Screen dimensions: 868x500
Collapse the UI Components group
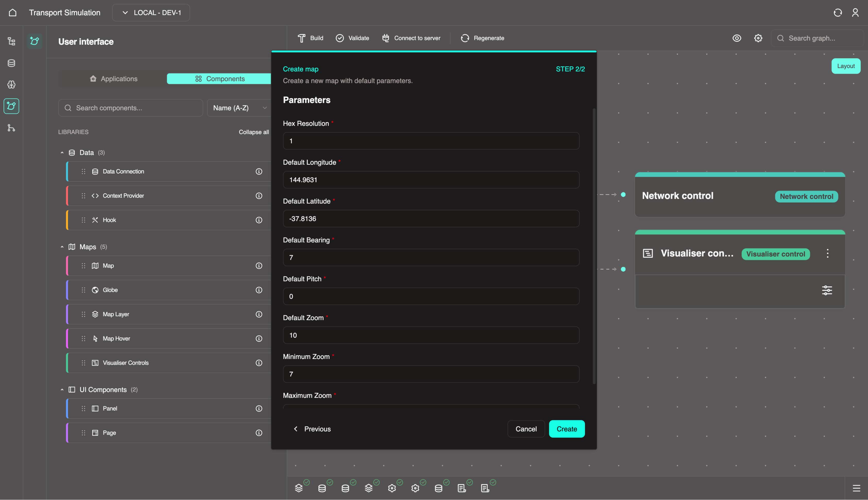tap(62, 390)
